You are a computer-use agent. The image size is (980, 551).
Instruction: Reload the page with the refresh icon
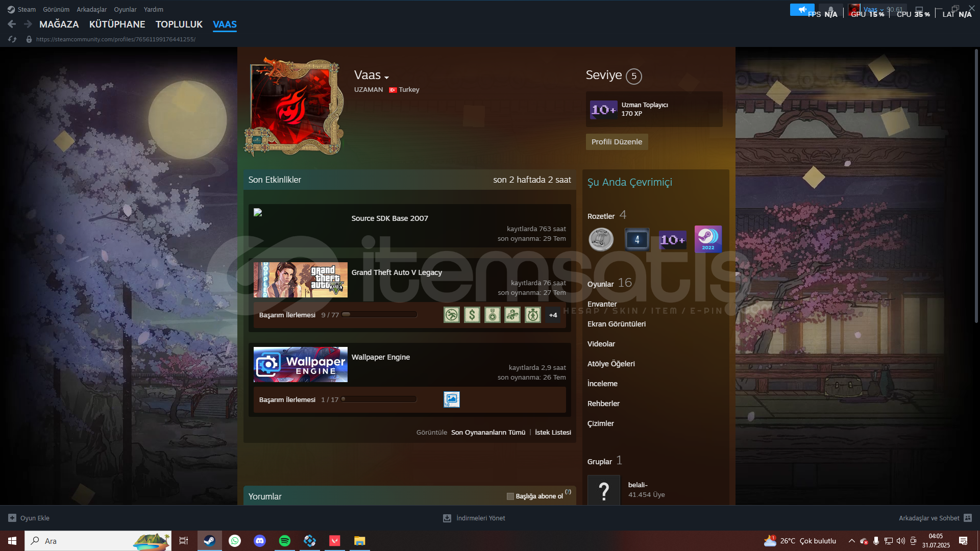point(12,39)
